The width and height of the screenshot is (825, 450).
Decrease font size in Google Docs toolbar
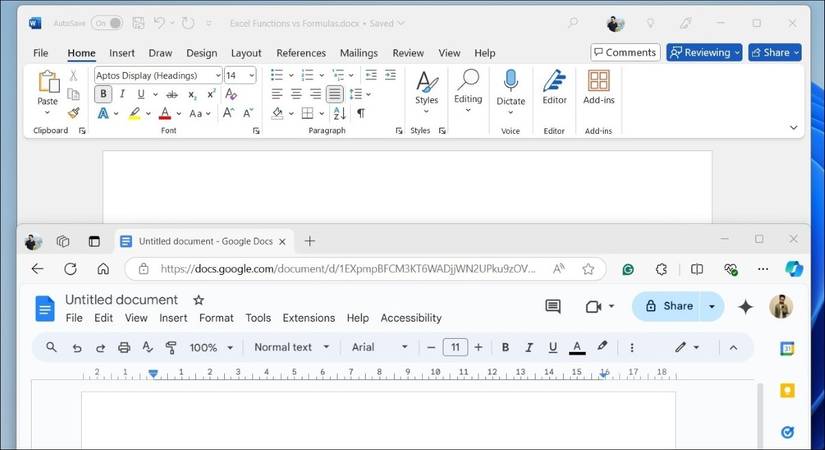(x=431, y=347)
